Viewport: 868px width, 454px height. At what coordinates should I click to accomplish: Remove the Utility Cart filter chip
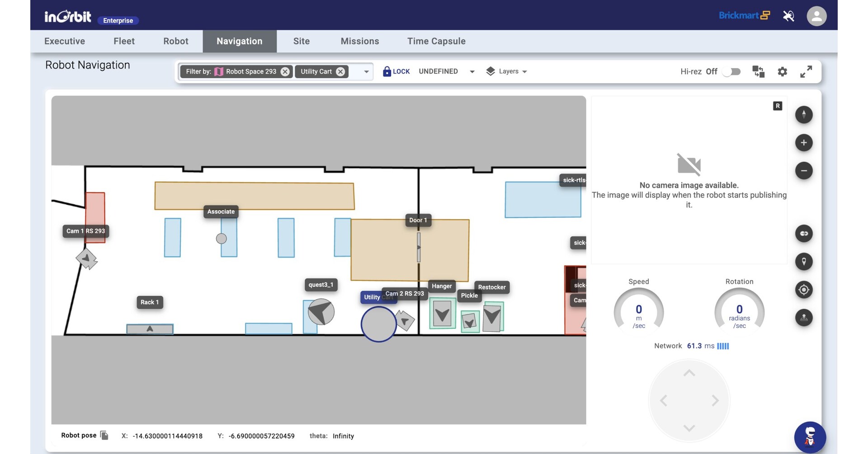coord(341,71)
